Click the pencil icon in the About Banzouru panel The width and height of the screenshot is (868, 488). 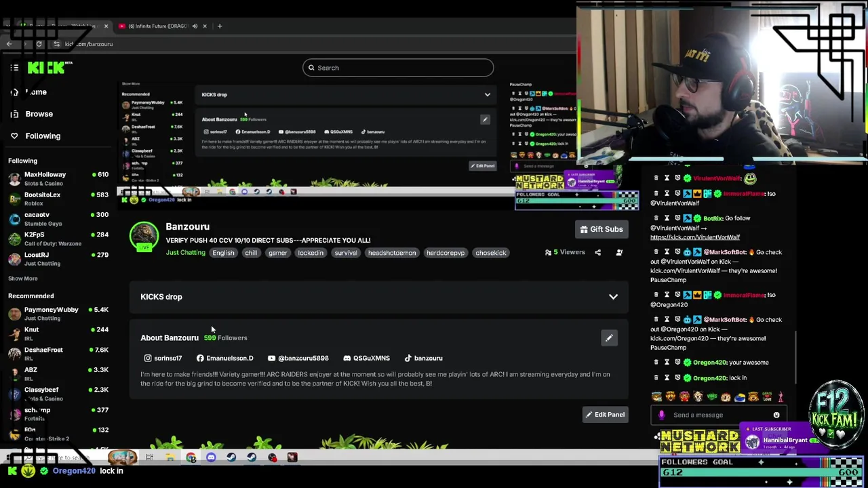[x=609, y=338]
